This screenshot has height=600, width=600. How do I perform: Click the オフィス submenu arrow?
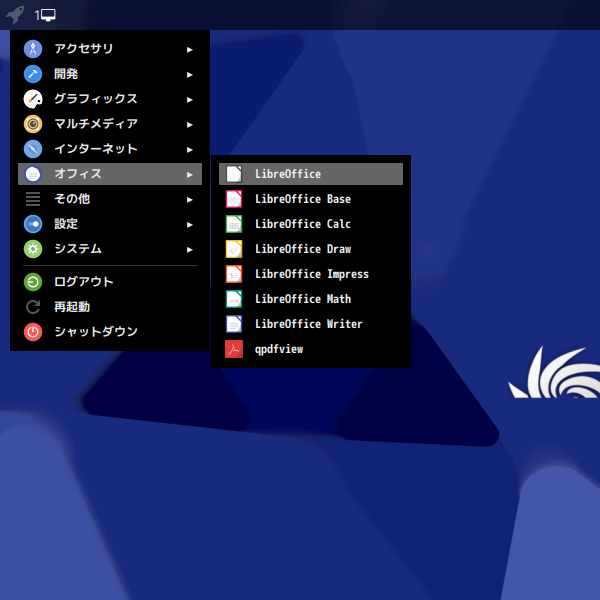[x=189, y=174]
